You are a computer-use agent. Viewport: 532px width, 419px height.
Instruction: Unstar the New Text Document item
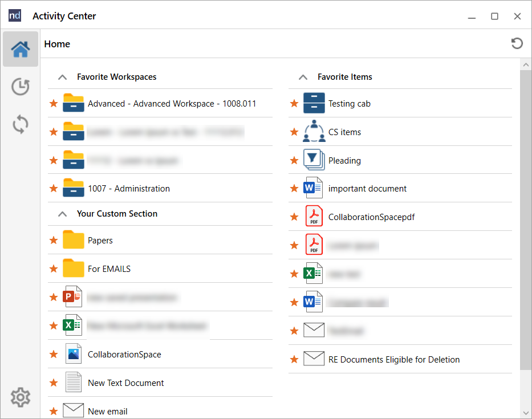tap(53, 383)
